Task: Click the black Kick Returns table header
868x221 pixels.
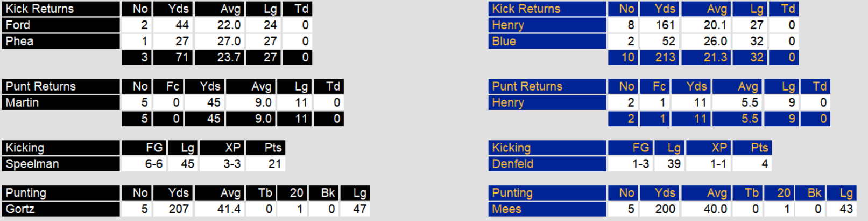Action: (61, 9)
